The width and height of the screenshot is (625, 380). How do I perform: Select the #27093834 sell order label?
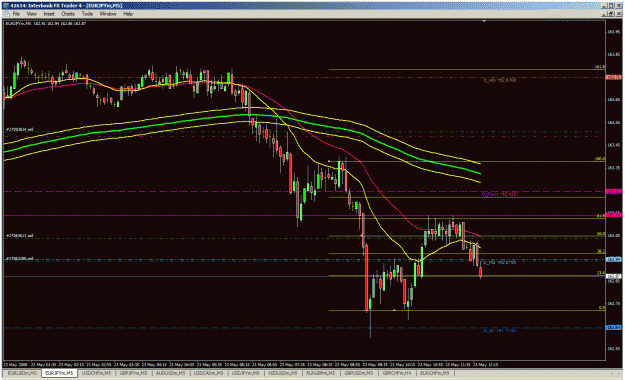pos(19,130)
